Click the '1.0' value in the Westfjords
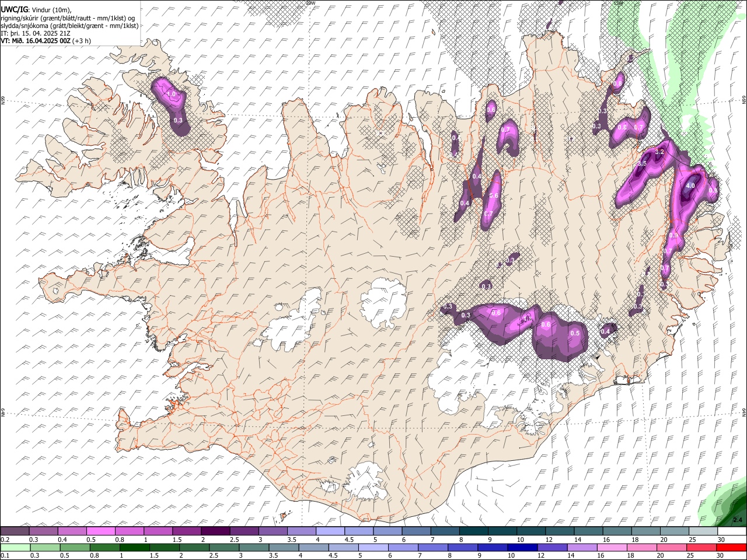This screenshot has height=560, width=747. pyautogui.click(x=172, y=94)
